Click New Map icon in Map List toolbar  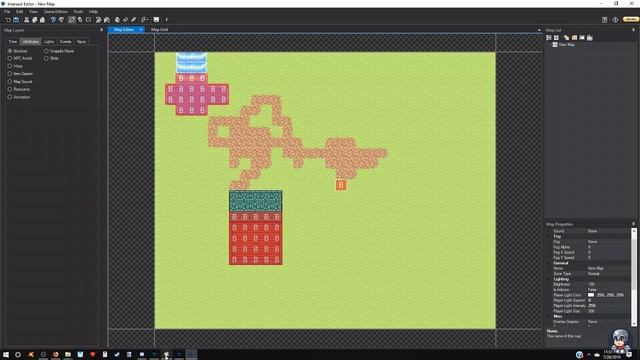pyautogui.click(x=567, y=38)
